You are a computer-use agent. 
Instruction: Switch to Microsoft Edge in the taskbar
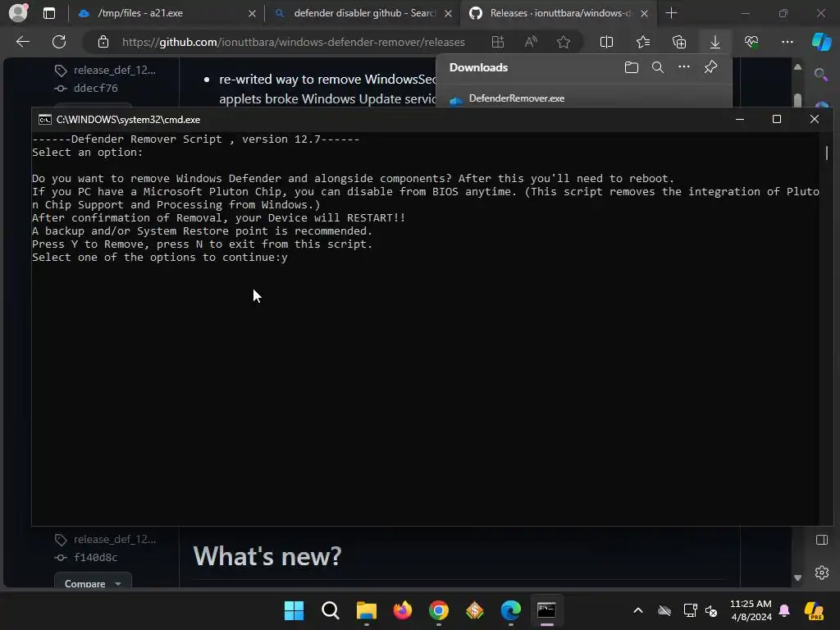click(x=510, y=610)
